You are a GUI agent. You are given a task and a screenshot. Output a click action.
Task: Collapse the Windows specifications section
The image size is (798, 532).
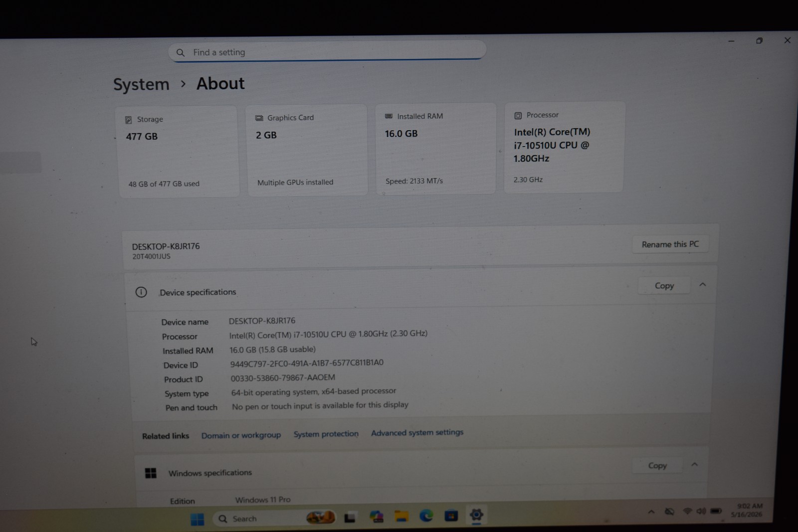tap(694, 464)
